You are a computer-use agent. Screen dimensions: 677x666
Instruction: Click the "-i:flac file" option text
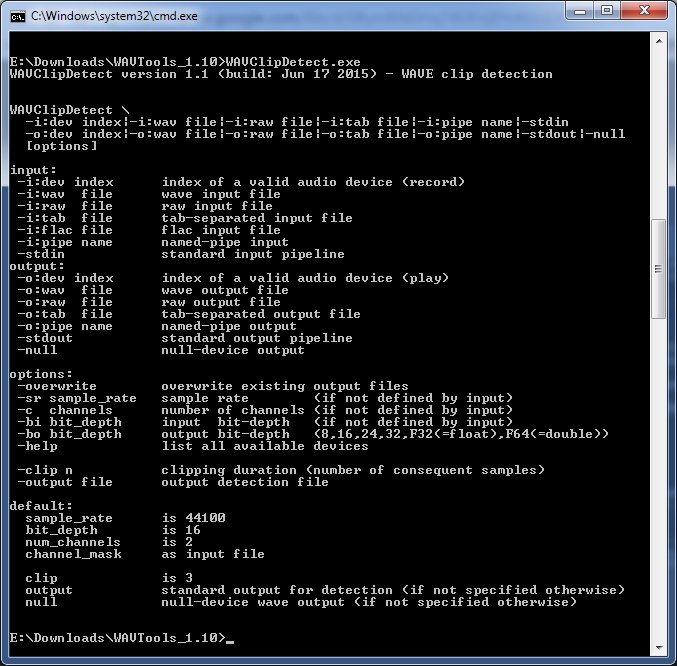[66, 230]
